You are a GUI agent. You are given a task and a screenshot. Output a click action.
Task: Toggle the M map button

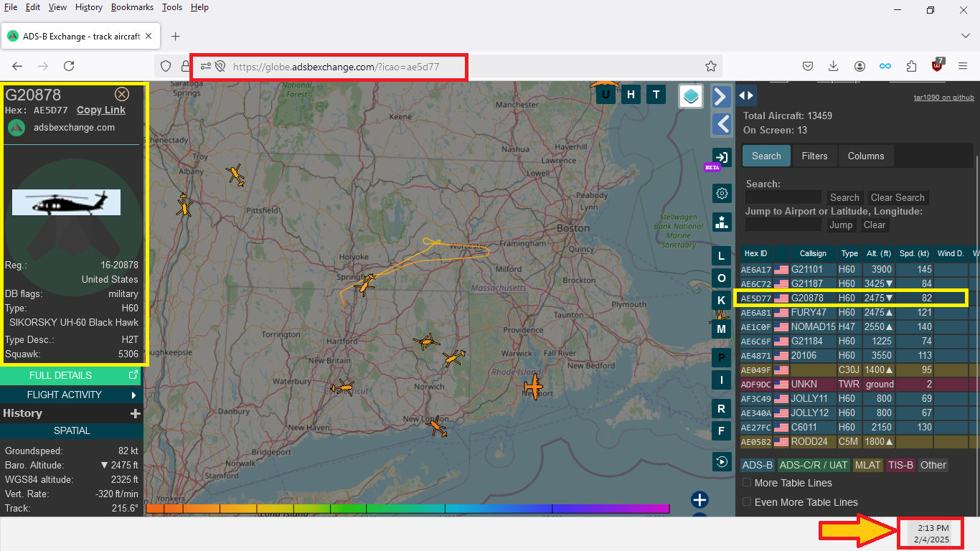[721, 329]
